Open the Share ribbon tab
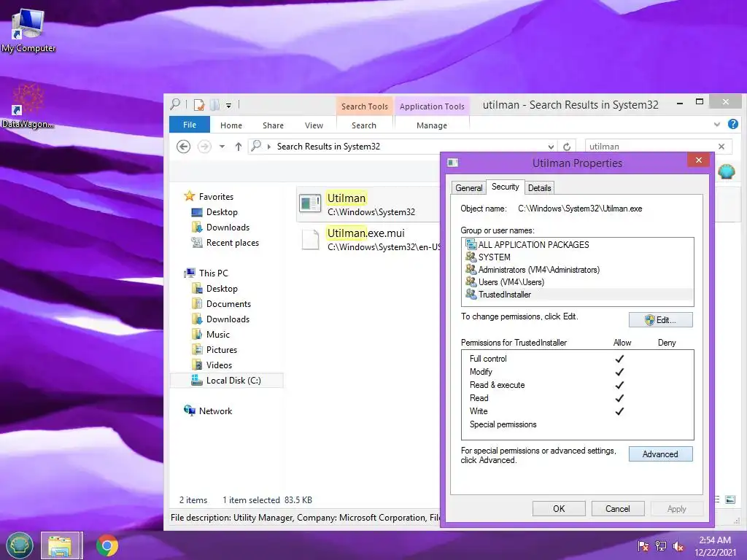 [x=273, y=125]
